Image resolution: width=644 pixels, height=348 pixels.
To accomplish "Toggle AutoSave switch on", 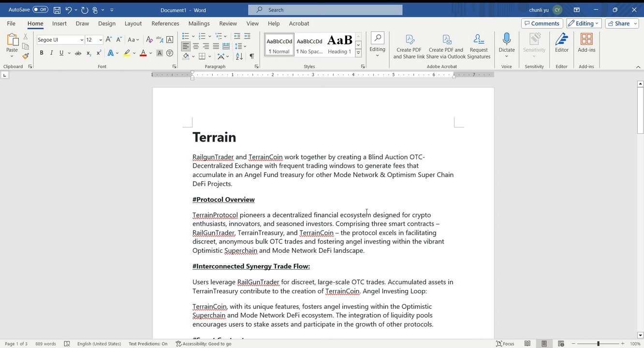I will (x=40, y=10).
